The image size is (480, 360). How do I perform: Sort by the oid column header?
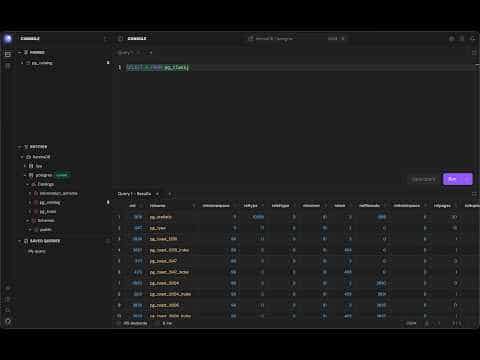(x=133, y=206)
